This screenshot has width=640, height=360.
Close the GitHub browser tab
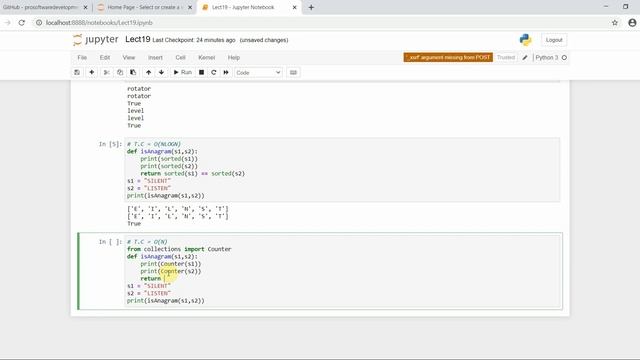pyautogui.click(x=85, y=7)
